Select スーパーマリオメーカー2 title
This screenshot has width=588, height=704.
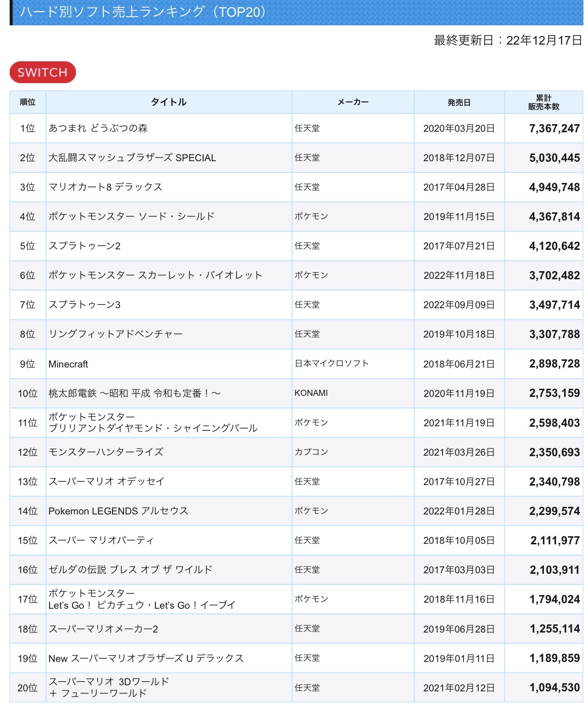coord(103,629)
